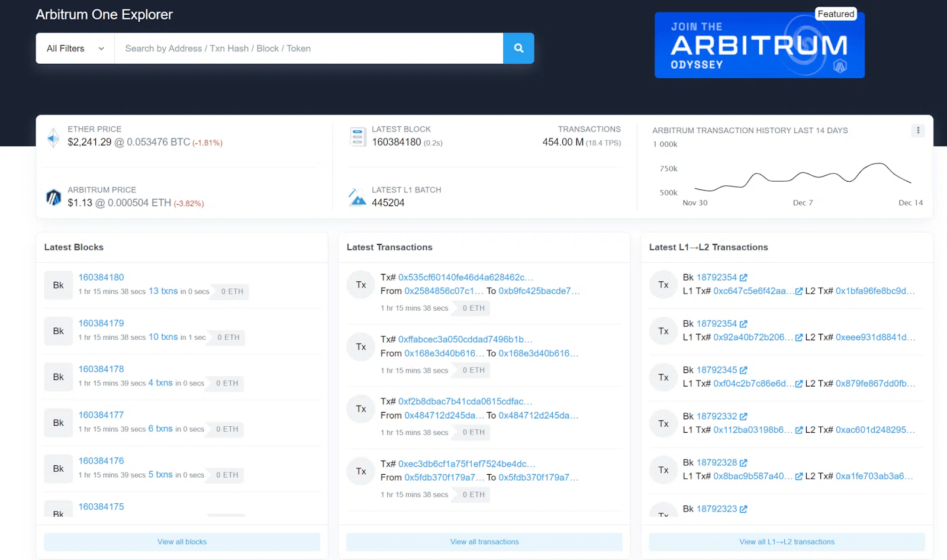
Task: Open block 160384179 details
Action: 101,323
